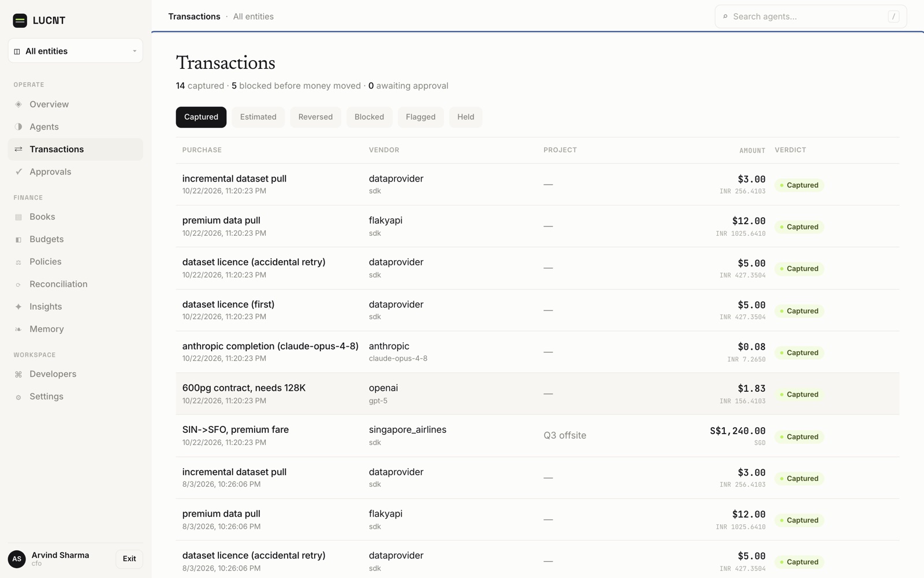This screenshot has width=924, height=578.
Task: Switch to the Estimated tab
Action: [258, 117]
